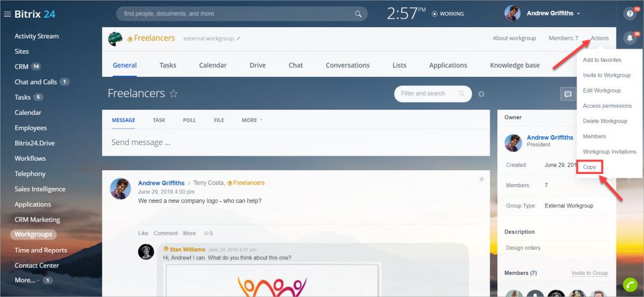
Task: Click the Filter and search field
Action: [x=433, y=94]
